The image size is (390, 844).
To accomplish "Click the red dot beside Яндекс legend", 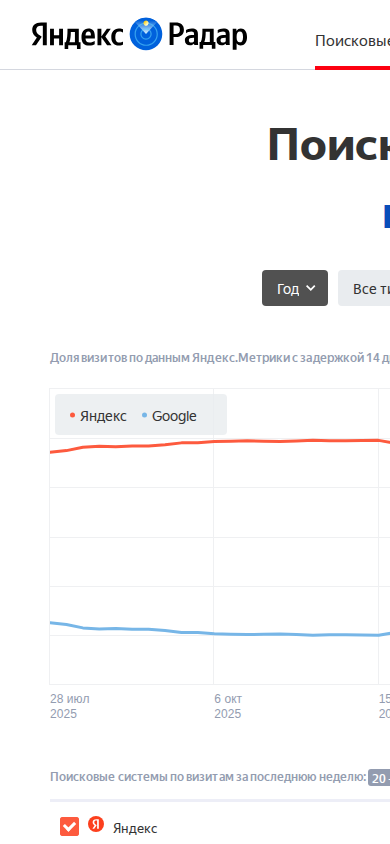I will tap(73, 416).
